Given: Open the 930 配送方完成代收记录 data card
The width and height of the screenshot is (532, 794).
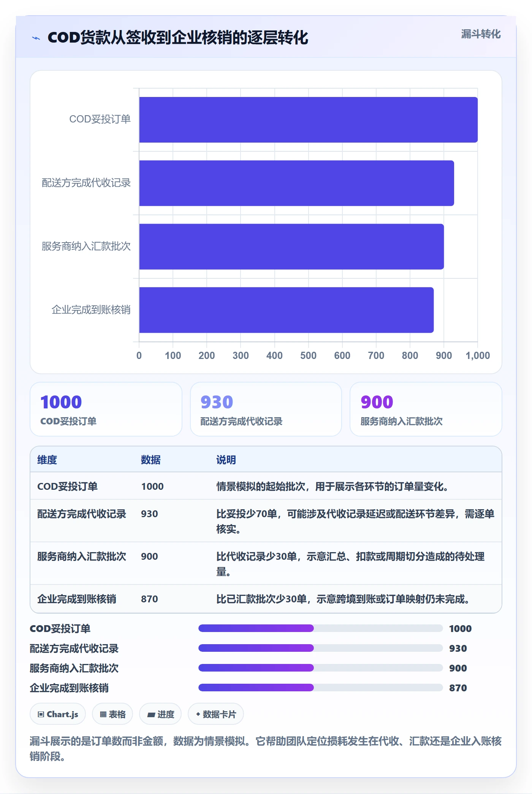Looking at the screenshot, I should [x=266, y=409].
